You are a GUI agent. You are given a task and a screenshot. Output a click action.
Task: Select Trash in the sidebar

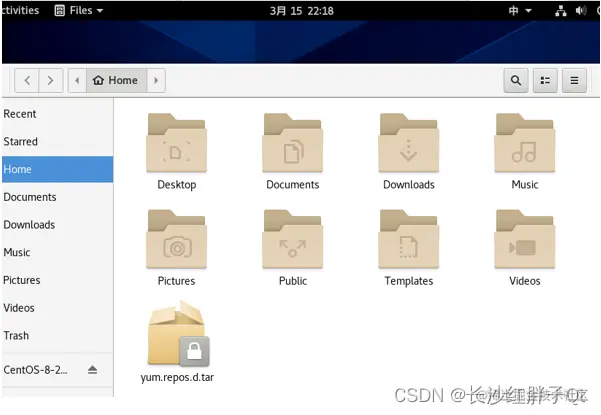click(x=57, y=335)
